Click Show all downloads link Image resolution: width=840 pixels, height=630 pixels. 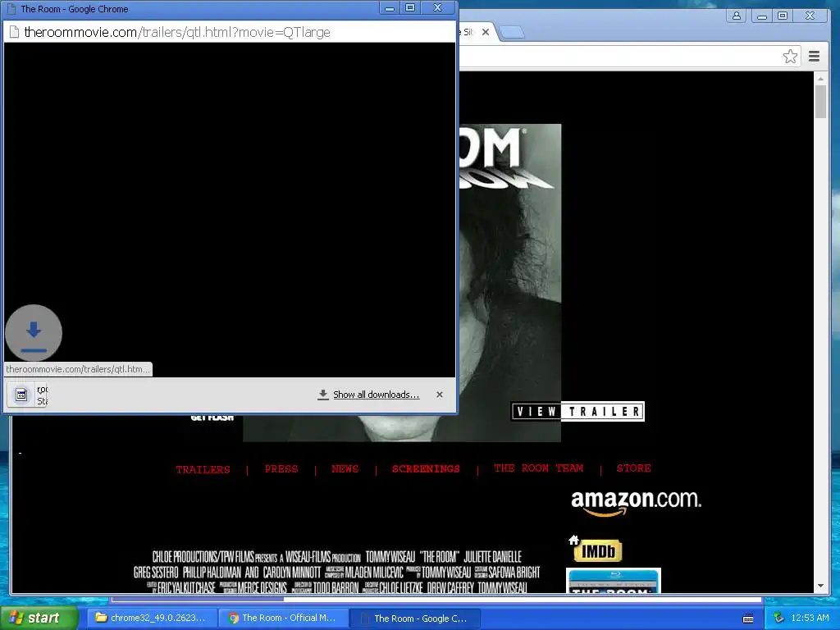click(x=376, y=395)
